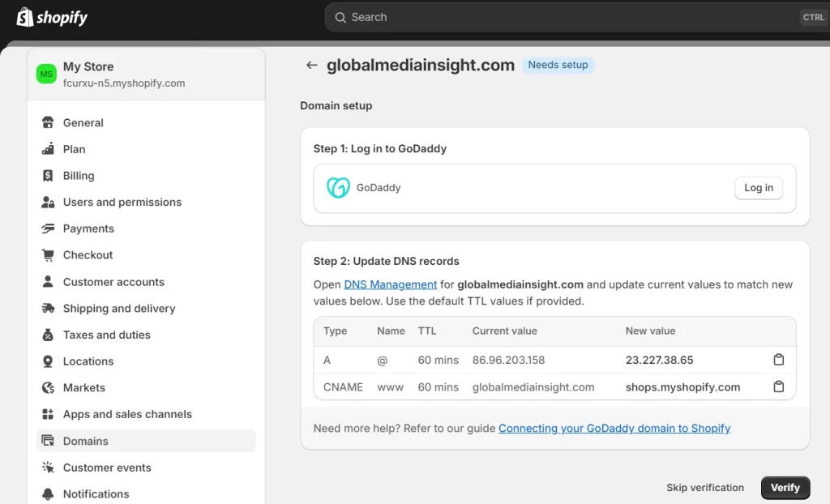Click the back arrow beside globalmediainsight.com

pyautogui.click(x=311, y=66)
